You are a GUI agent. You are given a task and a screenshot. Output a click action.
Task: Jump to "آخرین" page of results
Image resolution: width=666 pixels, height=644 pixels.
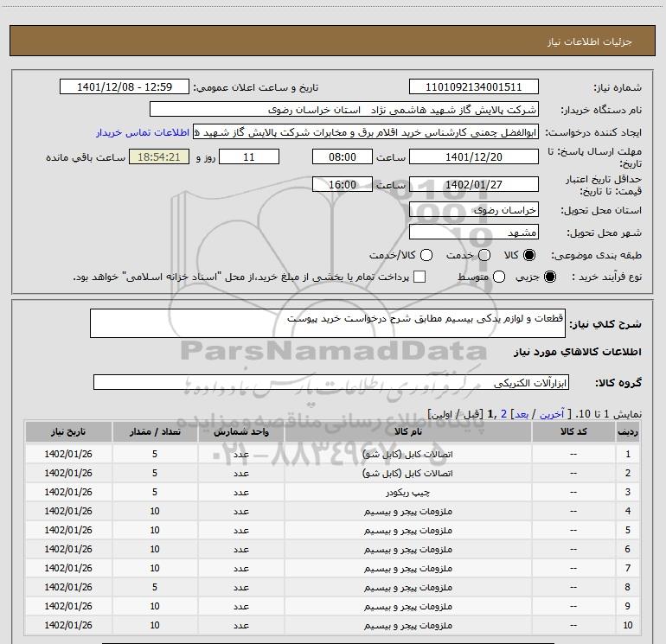[x=554, y=415]
